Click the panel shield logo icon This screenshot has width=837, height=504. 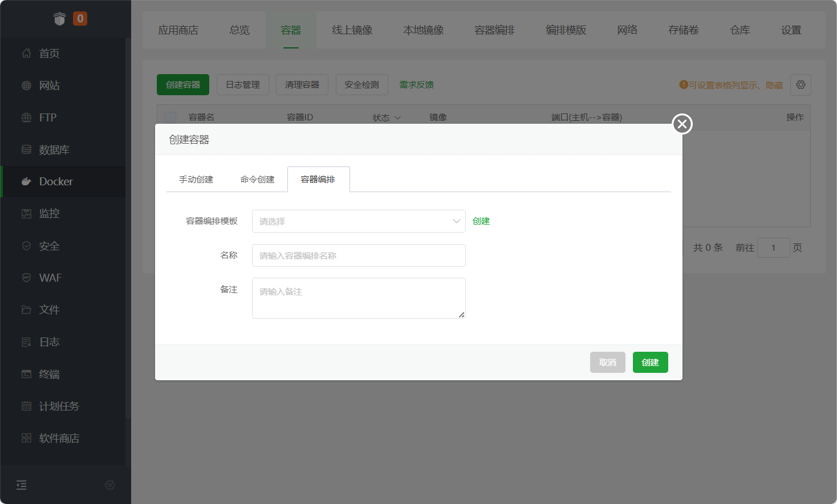click(59, 19)
